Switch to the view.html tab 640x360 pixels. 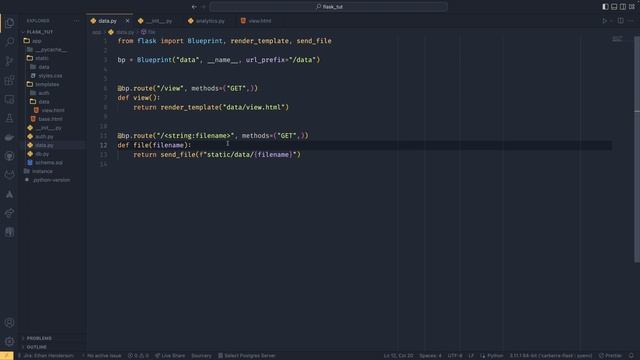pos(260,21)
